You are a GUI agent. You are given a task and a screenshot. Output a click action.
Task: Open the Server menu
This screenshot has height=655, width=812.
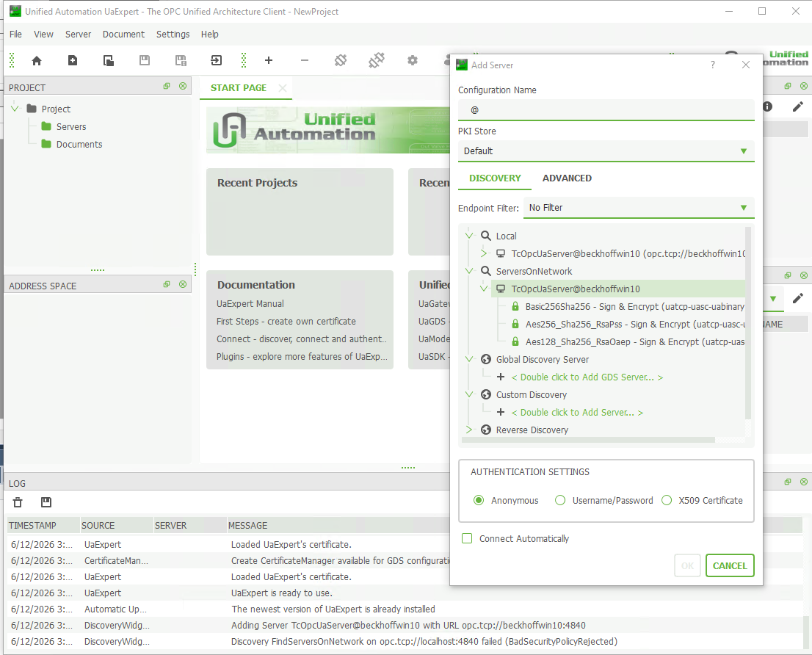coord(79,35)
